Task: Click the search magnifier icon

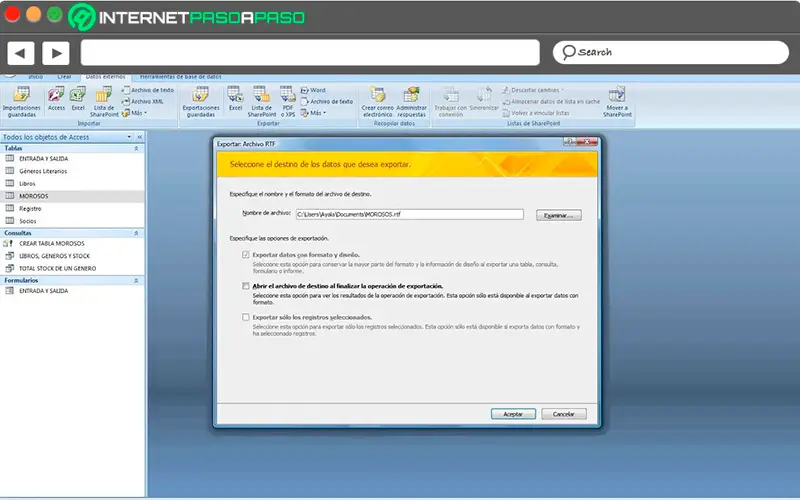Action: 568,52
